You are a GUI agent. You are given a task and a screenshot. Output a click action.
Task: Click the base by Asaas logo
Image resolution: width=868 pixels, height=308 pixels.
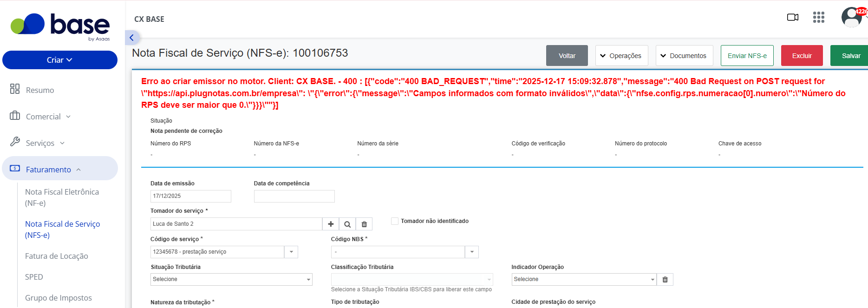coord(60,26)
